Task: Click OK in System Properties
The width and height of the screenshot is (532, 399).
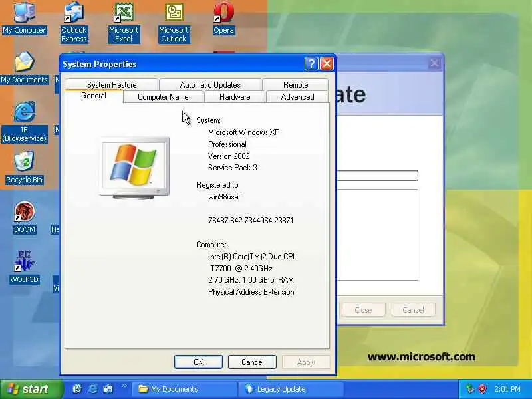Action: pyautogui.click(x=198, y=362)
